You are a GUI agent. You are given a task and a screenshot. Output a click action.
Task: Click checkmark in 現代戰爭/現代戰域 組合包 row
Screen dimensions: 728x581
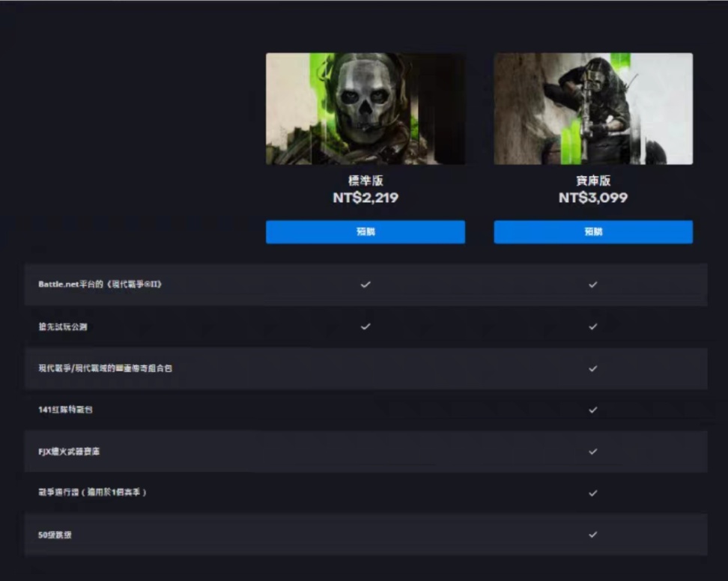point(593,368)
